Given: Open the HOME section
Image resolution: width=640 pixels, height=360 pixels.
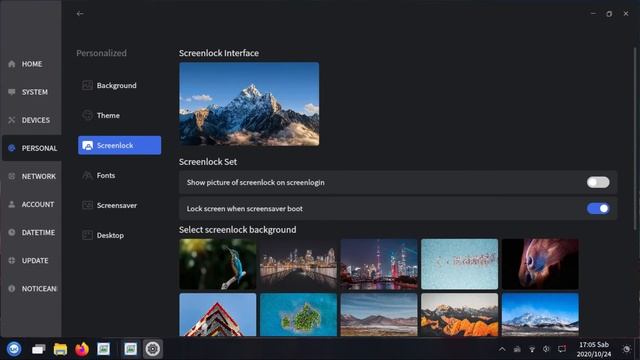Looking at the screenshot, I should point(31,64).
